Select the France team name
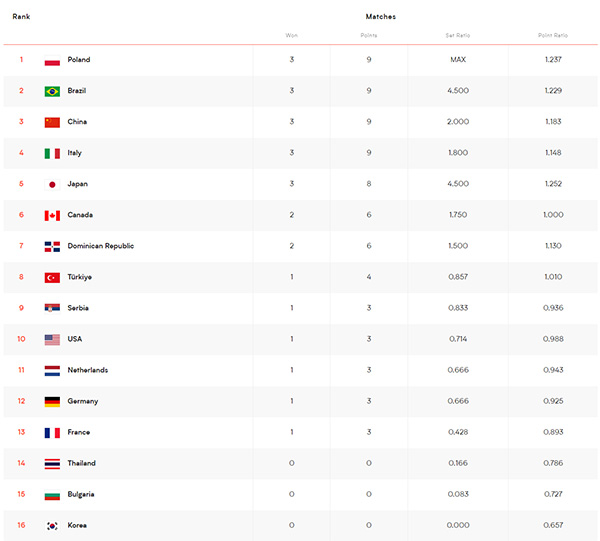 [79, 432]
